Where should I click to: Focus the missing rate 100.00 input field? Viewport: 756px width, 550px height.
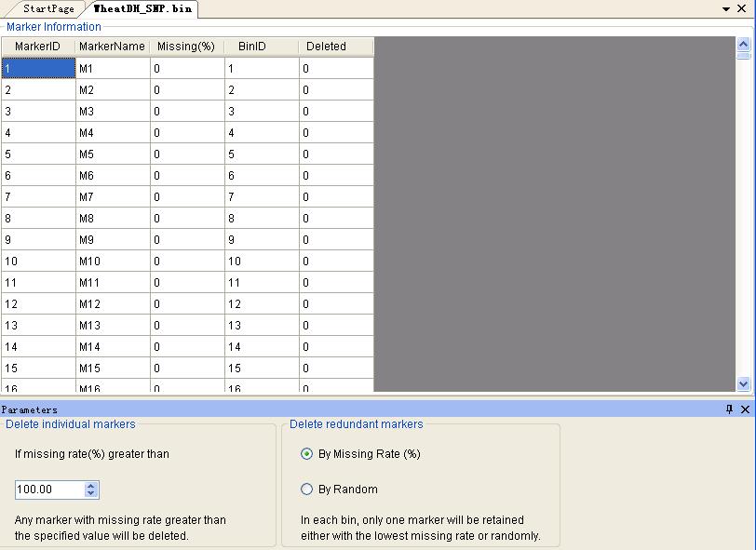click(x=48, y=490)
